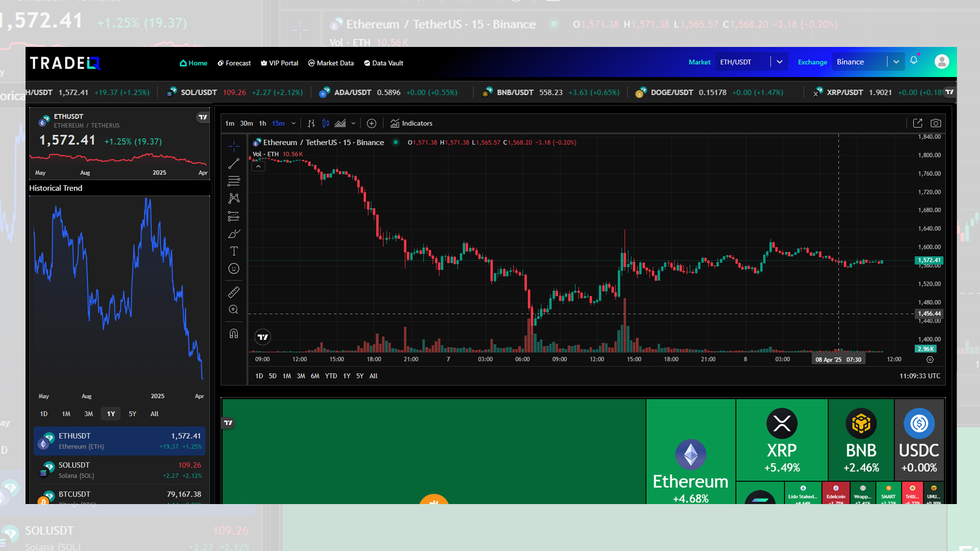Screen dimensions: 980x551
Task: Open the Market Data nav item
Action: pos(331,63)
